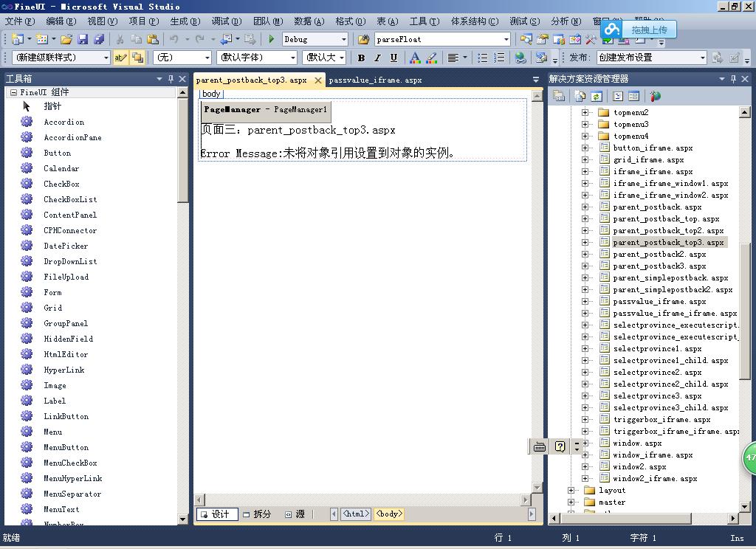Click the Underline formatting icon
756x549 pixels.
[x=394, y=58]
